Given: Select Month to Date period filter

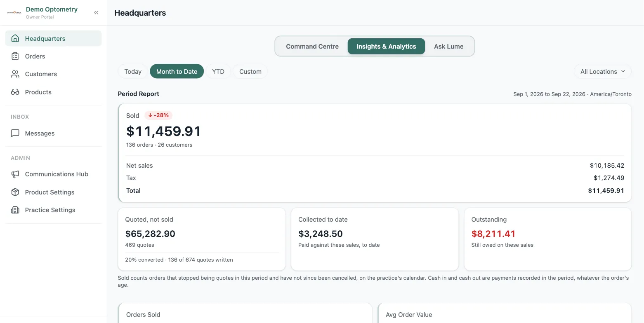Looking at the screenshot, I should coord(177,71).
